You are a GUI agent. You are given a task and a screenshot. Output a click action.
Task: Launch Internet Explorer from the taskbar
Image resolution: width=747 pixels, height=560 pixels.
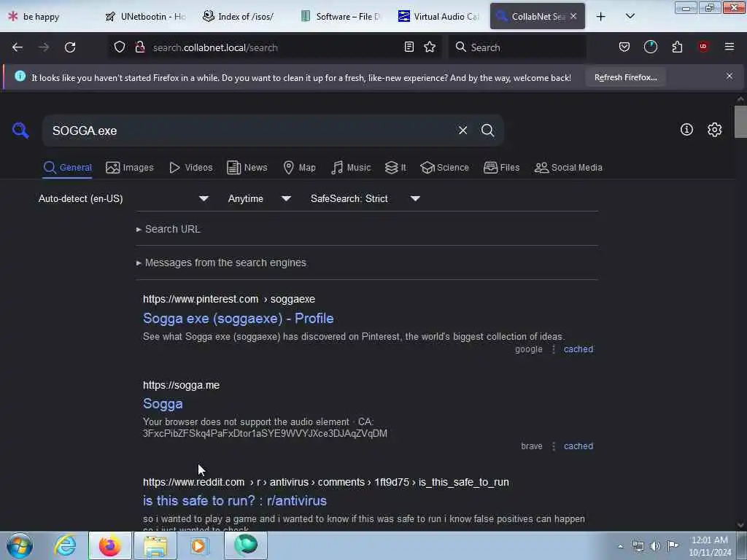click(x=65, y=545)
